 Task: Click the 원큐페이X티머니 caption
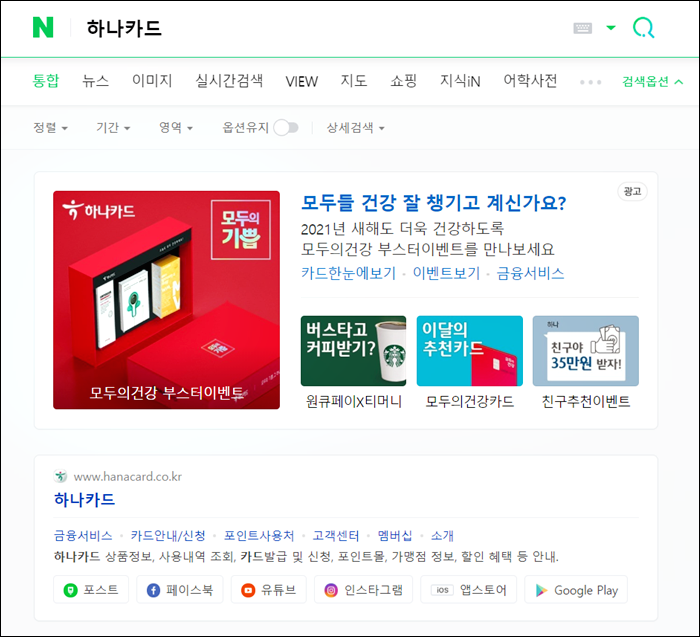[x=354, y=401]
